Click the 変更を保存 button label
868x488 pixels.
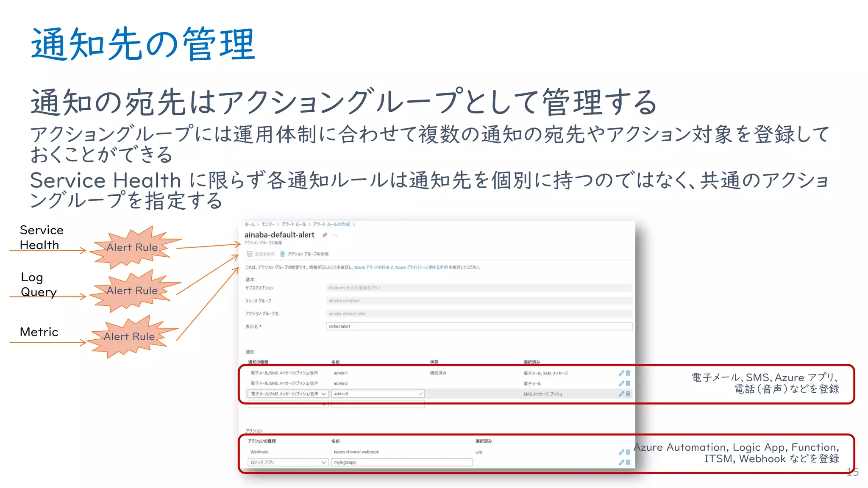264,254
